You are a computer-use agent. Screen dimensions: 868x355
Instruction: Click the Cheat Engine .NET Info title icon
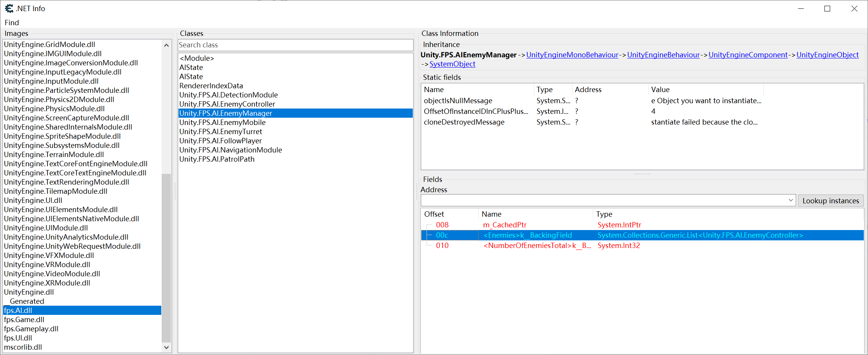point(9,8)
